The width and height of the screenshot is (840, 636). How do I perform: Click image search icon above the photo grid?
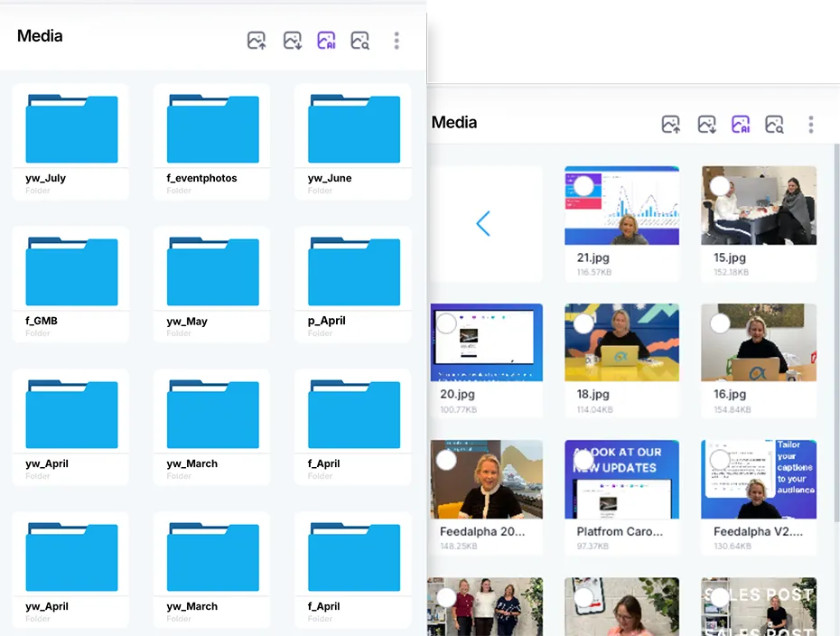click(x=774, y=125)
